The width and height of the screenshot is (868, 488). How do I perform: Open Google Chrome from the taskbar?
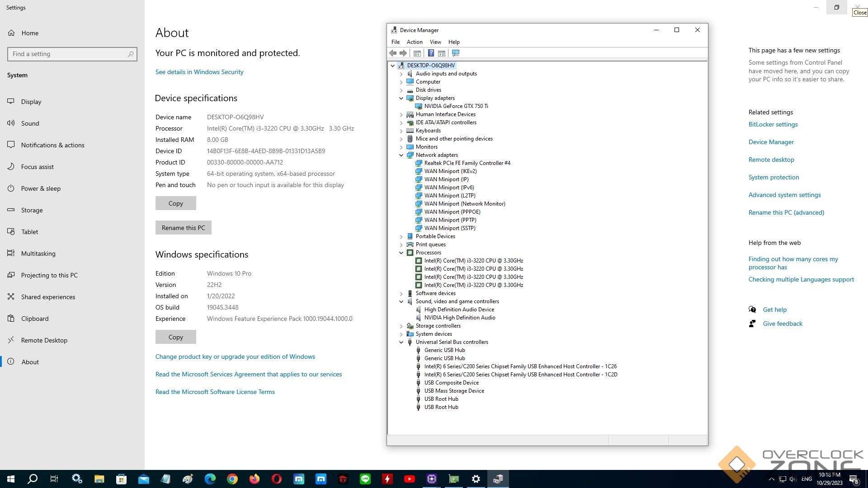tap(232, 479)
